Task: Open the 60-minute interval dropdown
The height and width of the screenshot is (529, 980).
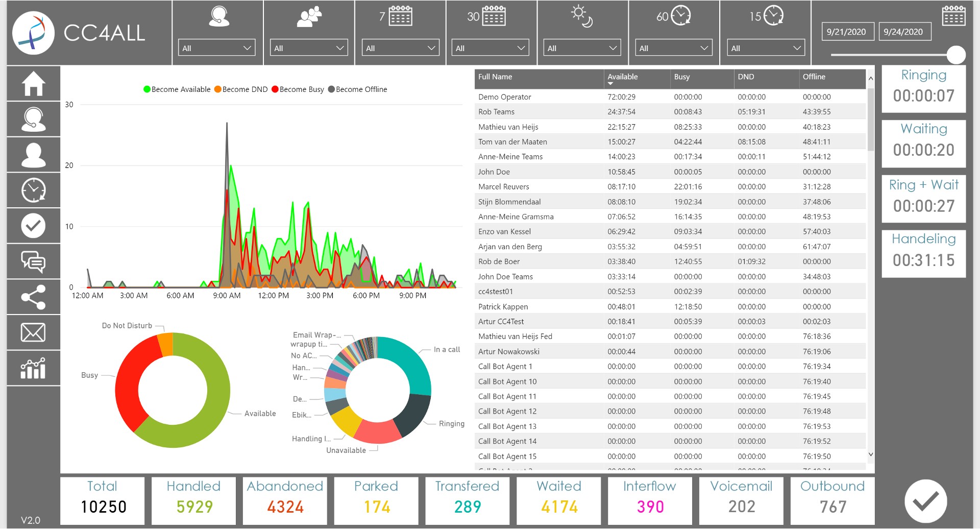Action: (x=674, y=48)
